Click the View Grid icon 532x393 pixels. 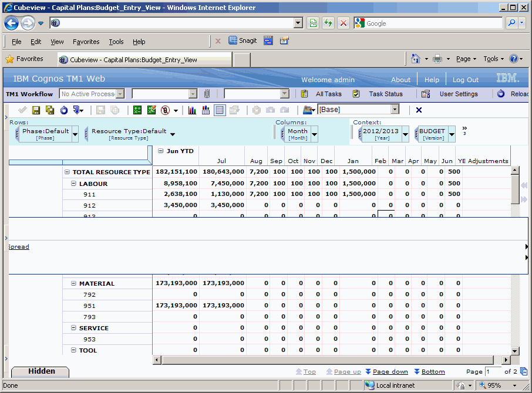(220, 110)
